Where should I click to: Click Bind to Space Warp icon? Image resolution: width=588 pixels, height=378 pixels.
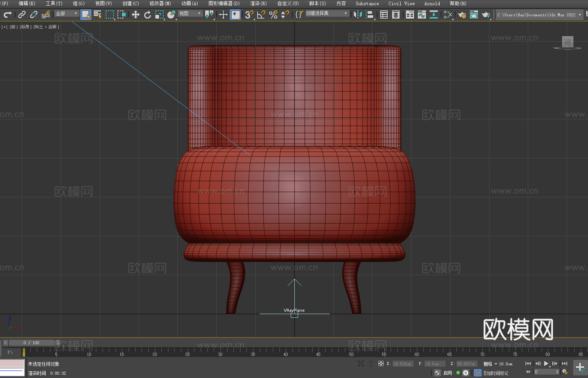click(x=46, y=14)
